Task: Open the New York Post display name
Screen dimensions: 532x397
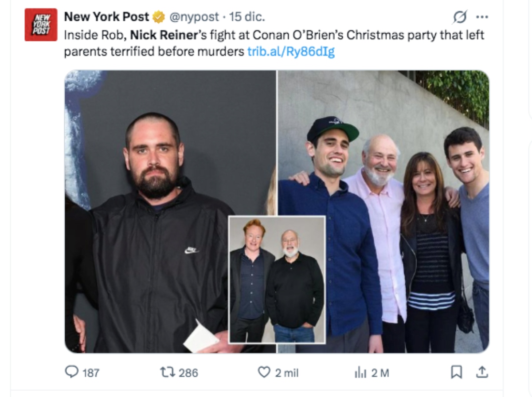Action: (106, 17)
